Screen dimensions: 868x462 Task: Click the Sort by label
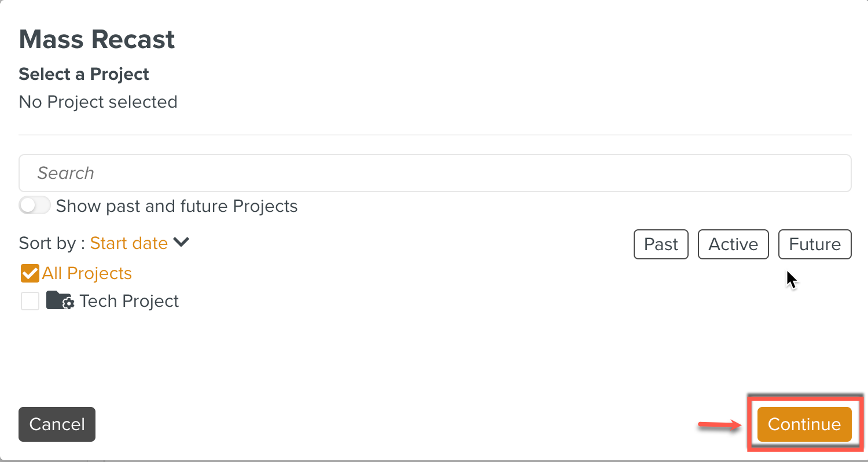(52, 243)
